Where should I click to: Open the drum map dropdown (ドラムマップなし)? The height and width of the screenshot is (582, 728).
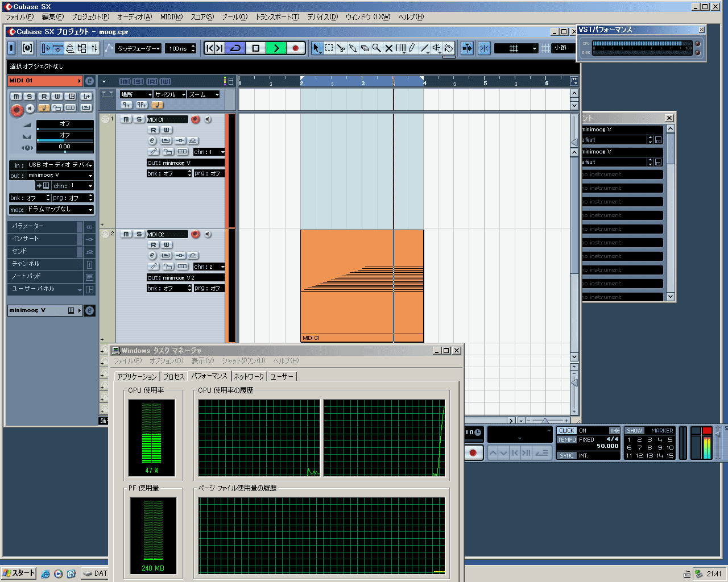pos(60,209)
